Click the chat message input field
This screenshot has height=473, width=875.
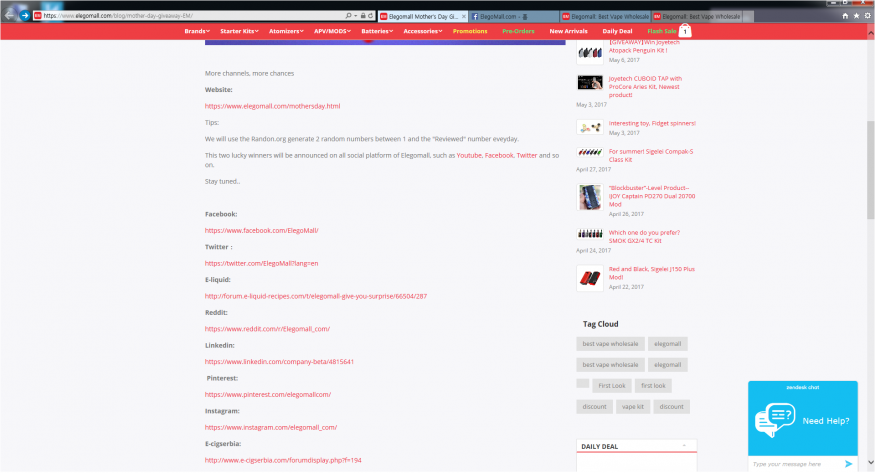point(795,464)
